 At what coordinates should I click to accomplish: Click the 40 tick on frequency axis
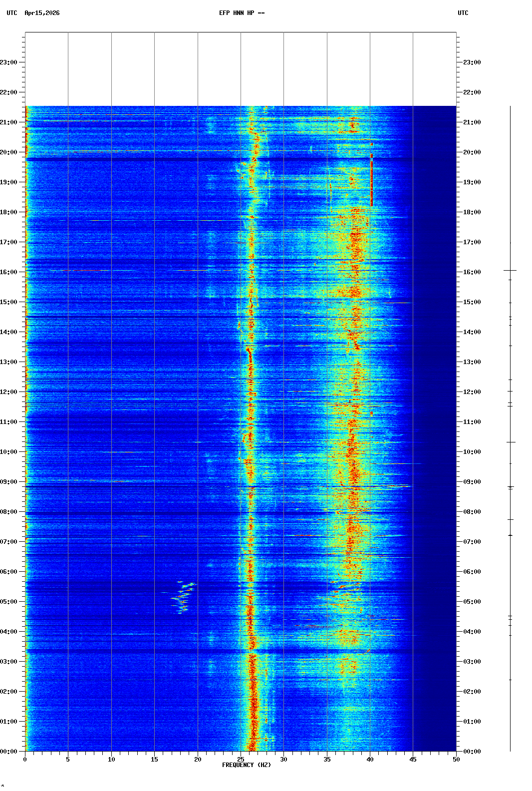[x=370, y=759]
